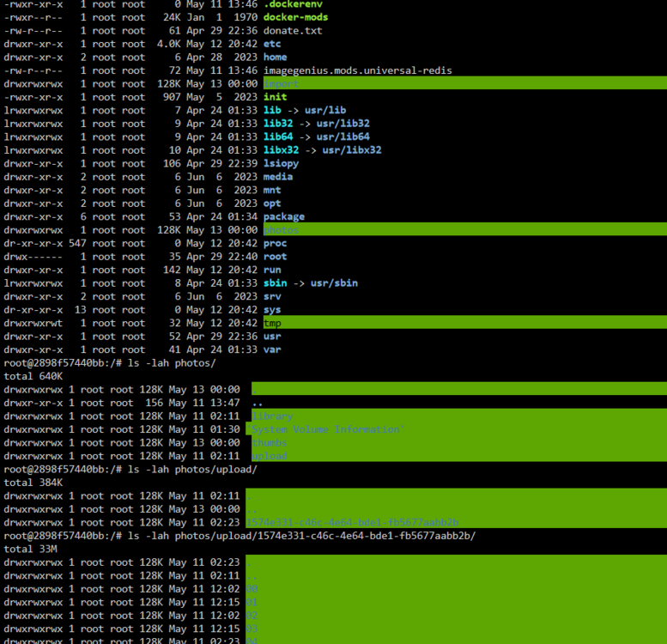Select the run directory name
This screenshot has height=644, width=667.
pos(272,270)
